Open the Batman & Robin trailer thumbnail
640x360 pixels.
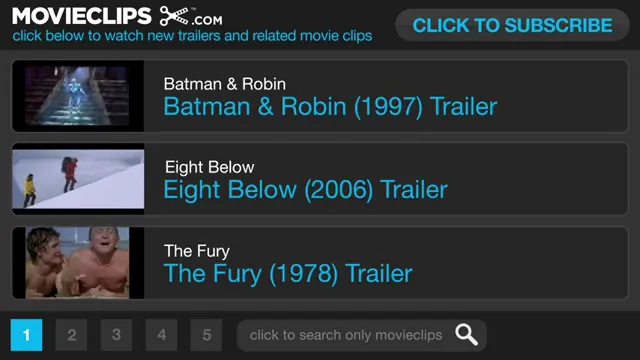78,96
